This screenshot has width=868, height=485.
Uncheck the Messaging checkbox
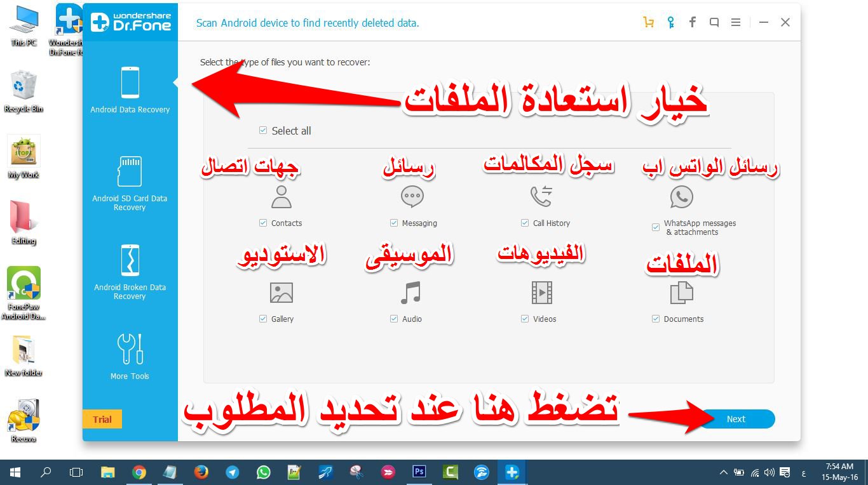(x=394, y=223)
